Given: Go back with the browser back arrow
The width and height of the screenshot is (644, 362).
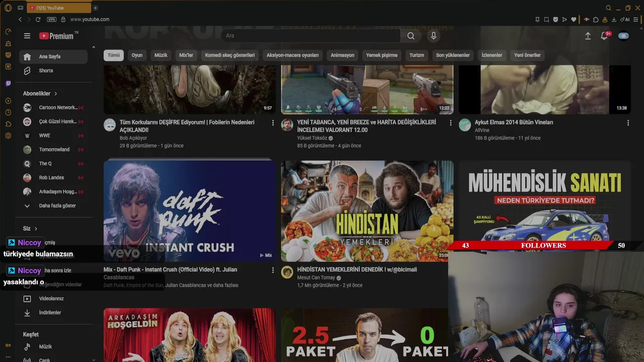Looking at the screenshot, I should point(20,19).
